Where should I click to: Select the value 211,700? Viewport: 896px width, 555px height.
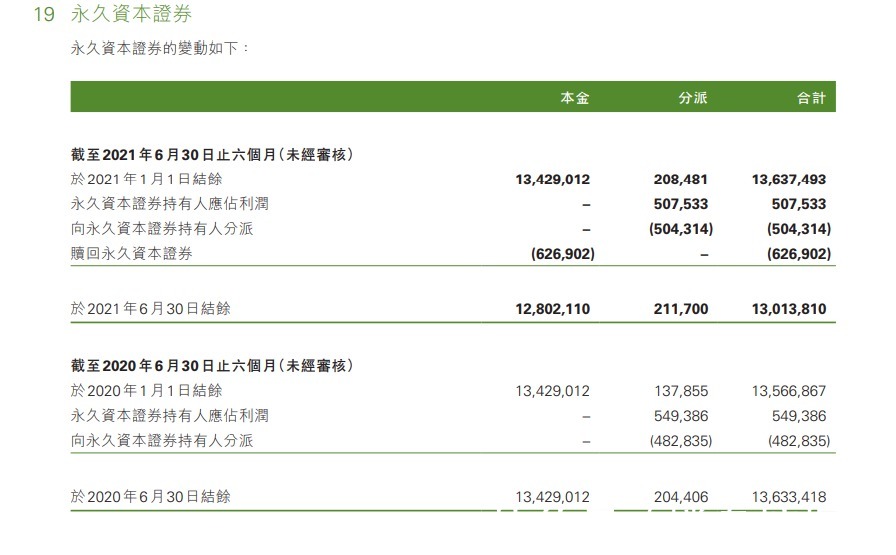(x=681, y=309)
